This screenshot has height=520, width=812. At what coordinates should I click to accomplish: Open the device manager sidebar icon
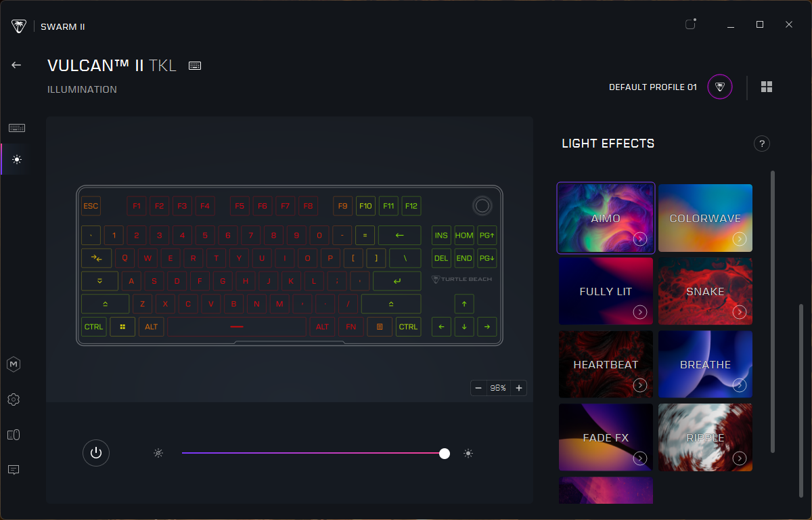[14, 435]
